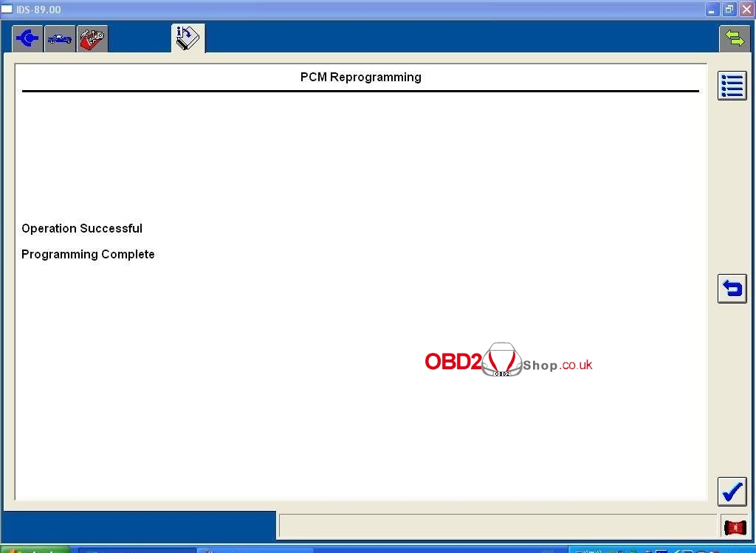
Task: Open the blue list menu button
Action: [732, 86]
